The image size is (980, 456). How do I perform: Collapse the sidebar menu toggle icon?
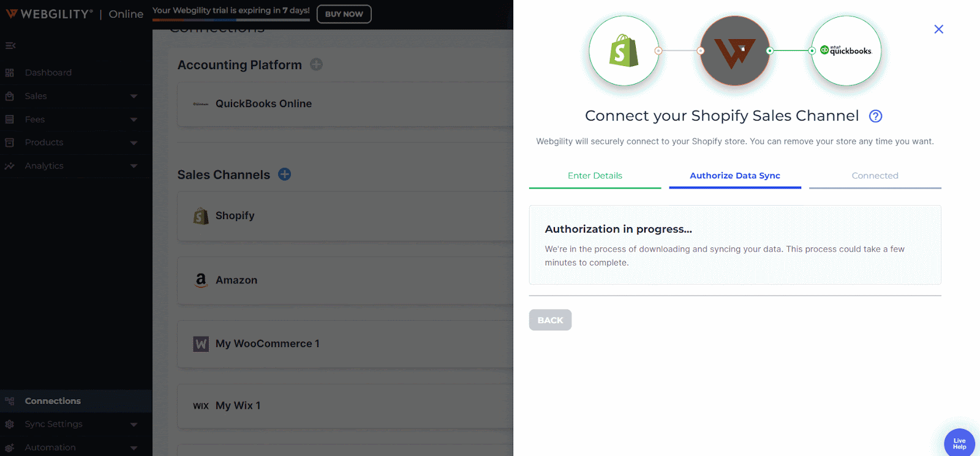(10, 45)
